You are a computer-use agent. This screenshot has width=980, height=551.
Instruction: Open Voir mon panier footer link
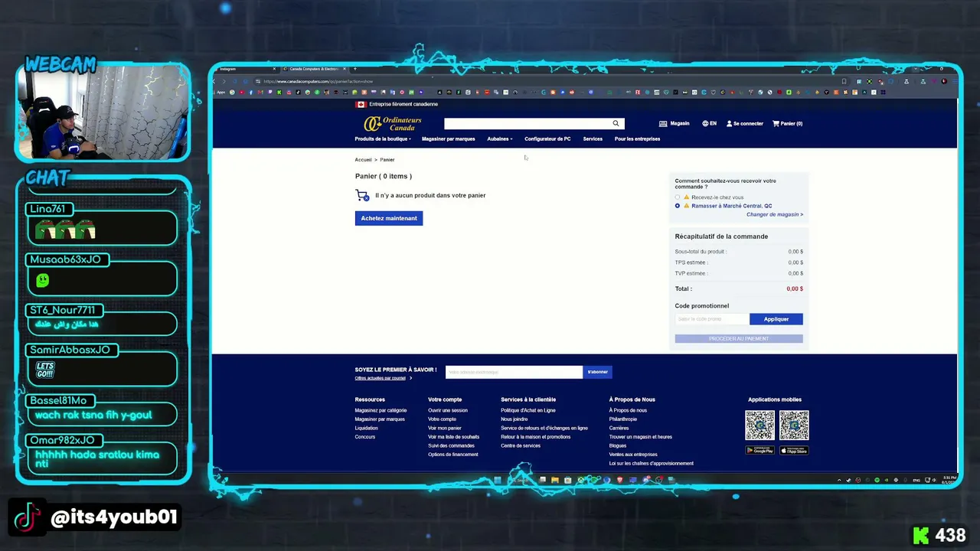pos(445,428)
